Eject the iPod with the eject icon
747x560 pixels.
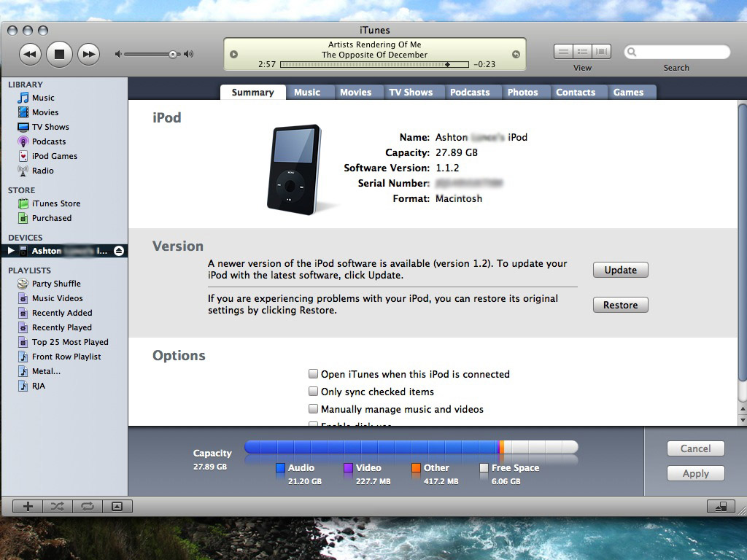(x=119, y=251)
